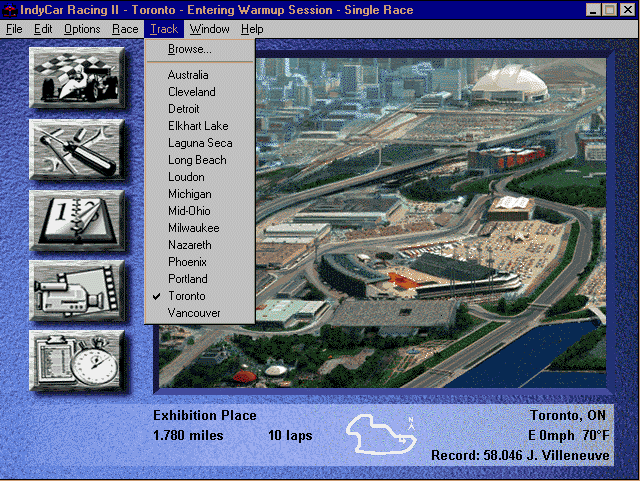The image size is (640, 481).
Task: Open the Help menu
Action: coord(252,29)
